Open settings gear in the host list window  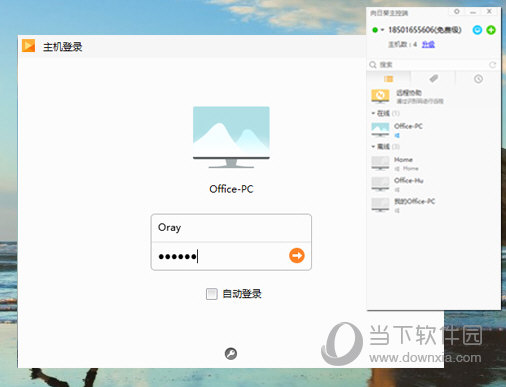click(457, 12)
